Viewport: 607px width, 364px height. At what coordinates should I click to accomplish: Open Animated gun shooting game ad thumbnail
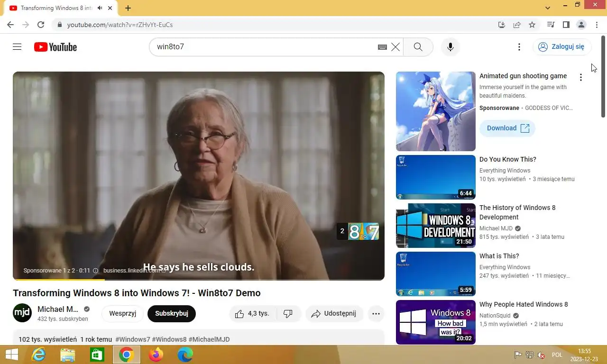(436, 111)
